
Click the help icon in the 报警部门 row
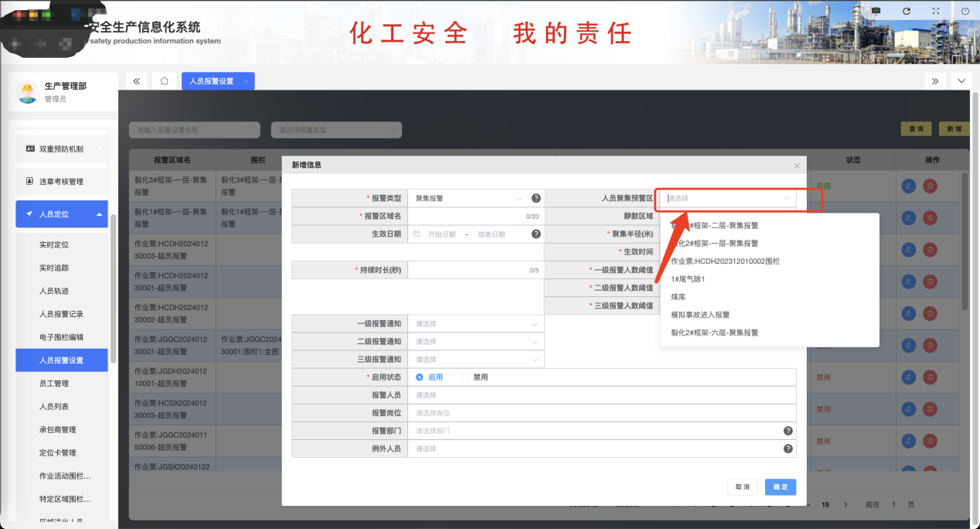pyautogui.click(x=788, y=431)
